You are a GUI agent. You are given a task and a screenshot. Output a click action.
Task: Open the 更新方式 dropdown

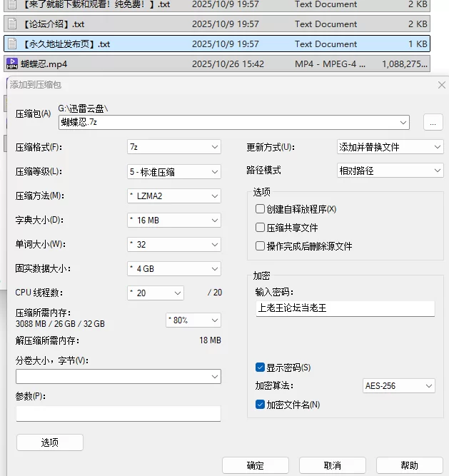390,147
